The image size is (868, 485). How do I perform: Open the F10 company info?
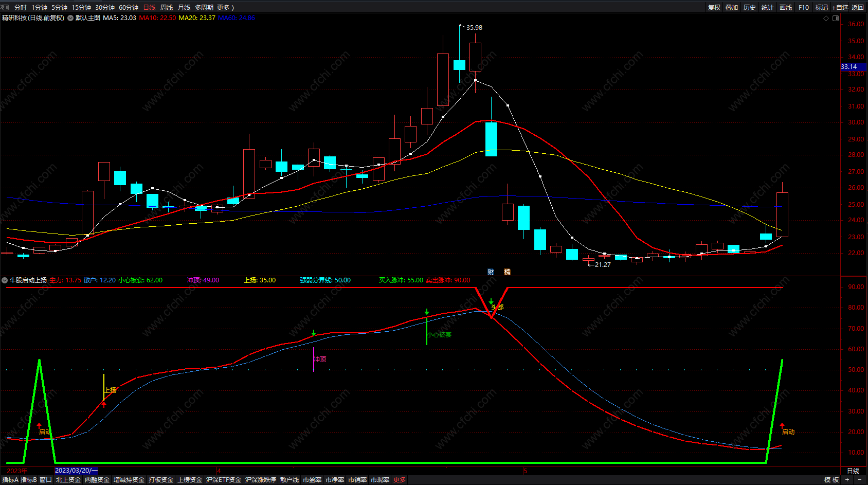[804, 8]
